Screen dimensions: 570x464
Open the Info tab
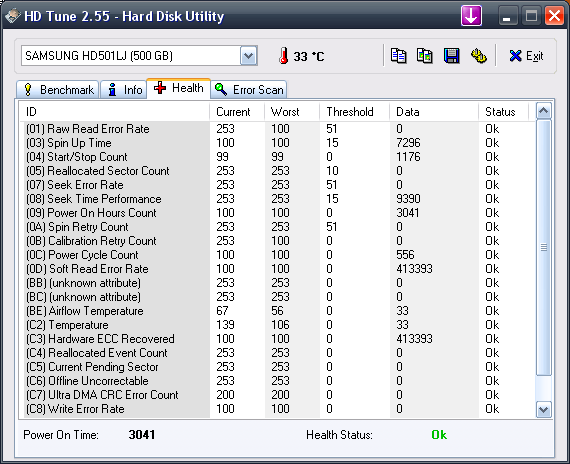[x=124, y=89]
